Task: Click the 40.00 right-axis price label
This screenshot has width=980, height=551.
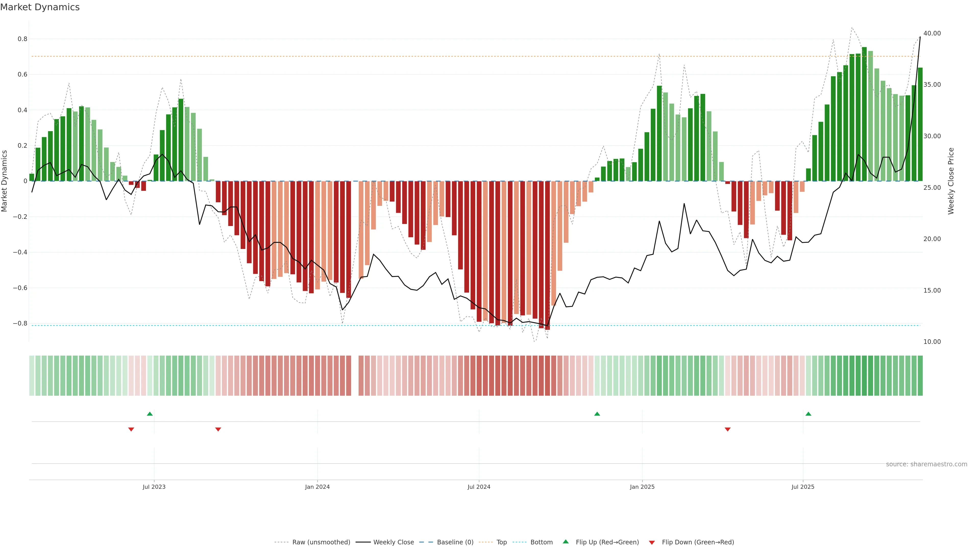Action: pos(932,33)
